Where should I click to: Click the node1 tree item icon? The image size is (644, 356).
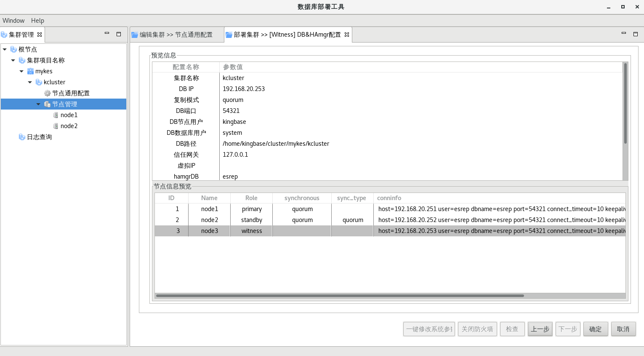[56, 115]
